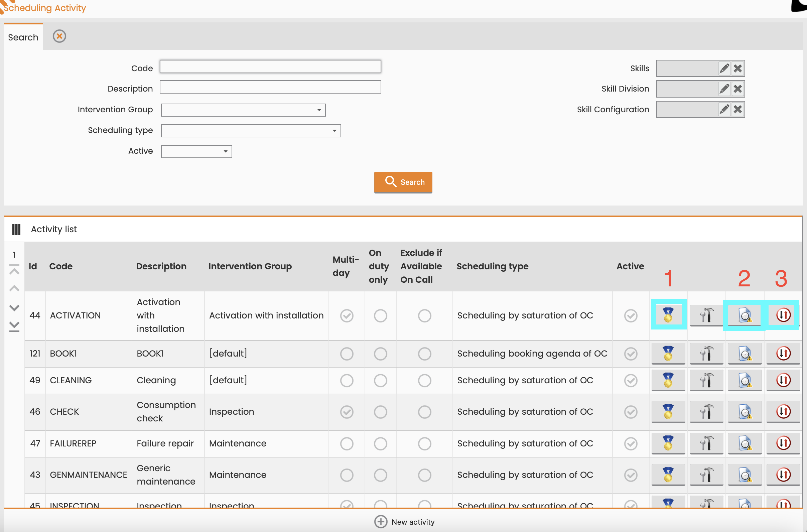Edit the Skills field with pencil icon
Viewport: 807px width, 532px height.
point(724,69)
